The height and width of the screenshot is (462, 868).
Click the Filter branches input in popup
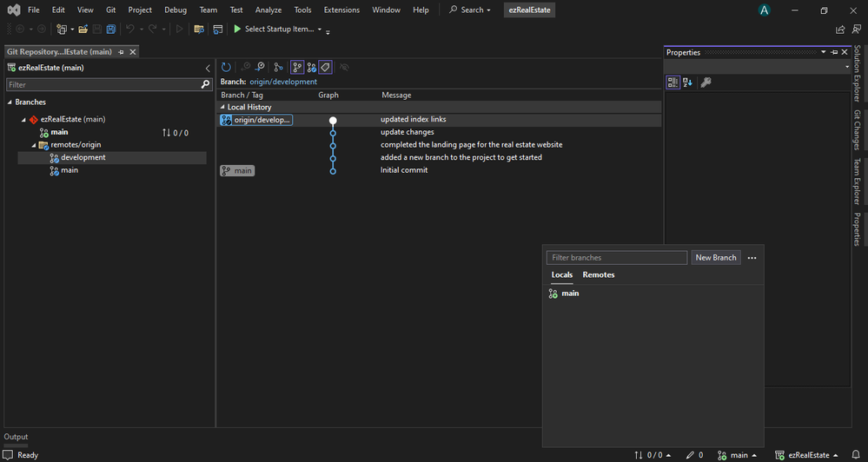pyautogui.click(x=617, y=258)
